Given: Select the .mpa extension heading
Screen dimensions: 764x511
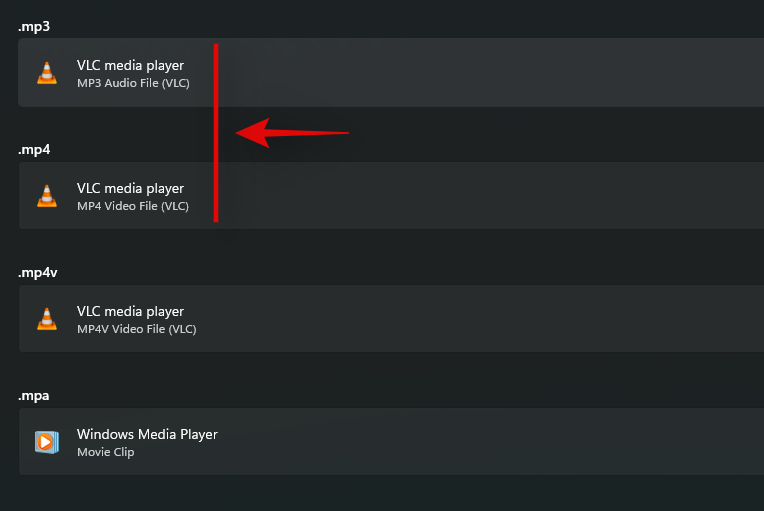Looking at the screenshot, I should [x=34, y=395].
